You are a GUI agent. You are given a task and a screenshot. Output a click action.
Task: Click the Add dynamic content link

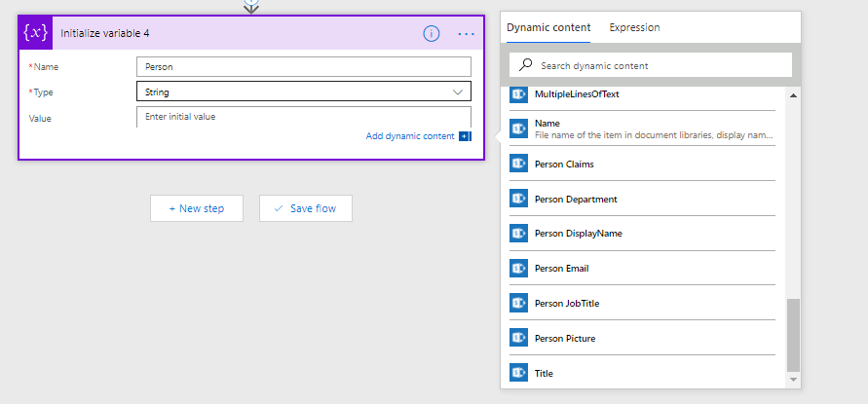coord(410,136)
